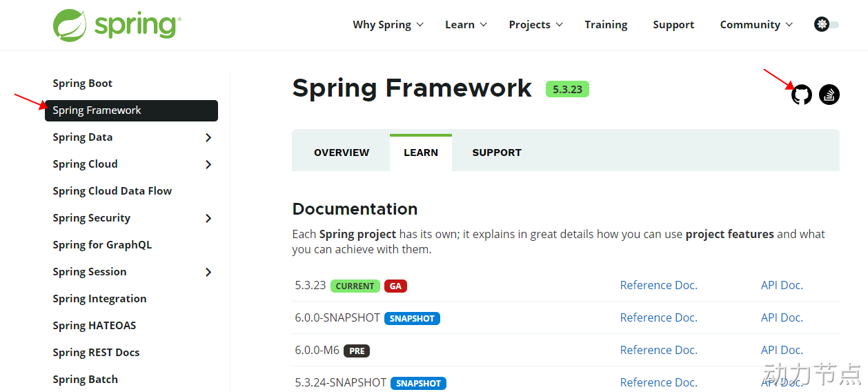
Task: Select Spring Boot in sidebar
Action: pyautogui.click(x=82, y=84)
